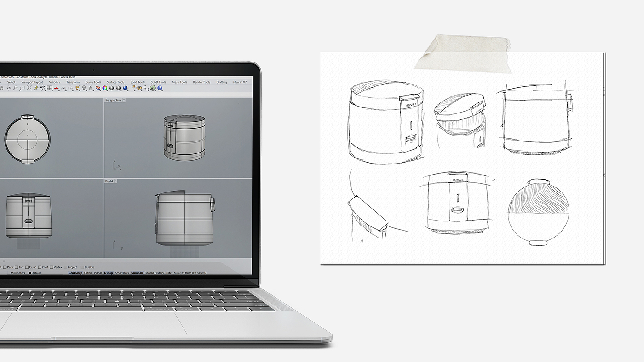Toggle the Project osnap checkbox
Viewport: 644px width, 362px height.
65,267
